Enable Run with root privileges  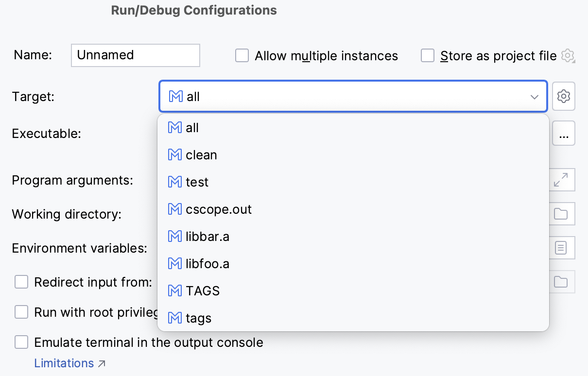pyautogui.click(x=21, y=312)
